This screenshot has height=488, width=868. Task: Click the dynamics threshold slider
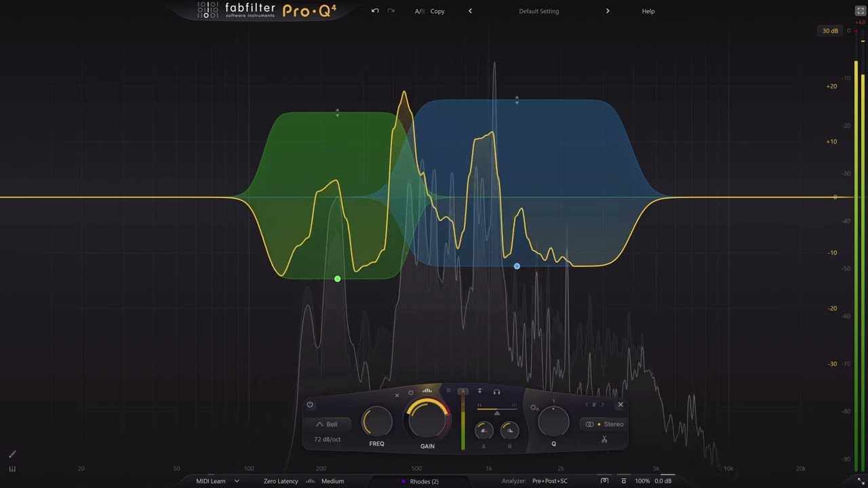pyautogui.click(x=496, y=411)
